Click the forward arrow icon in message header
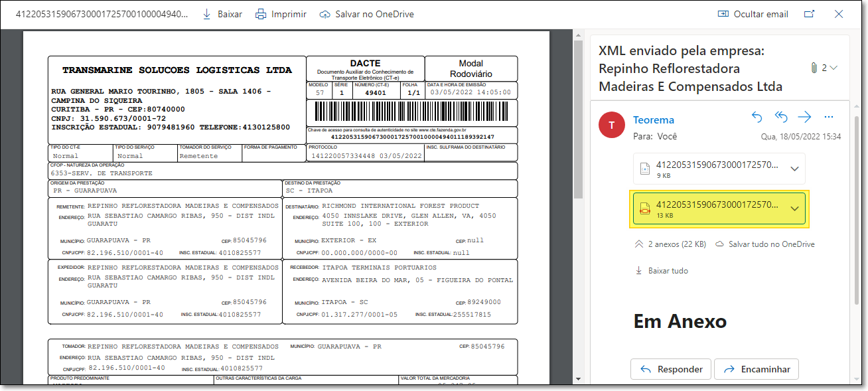The width and height of the screenshot is (868, 391). (805, 117)
